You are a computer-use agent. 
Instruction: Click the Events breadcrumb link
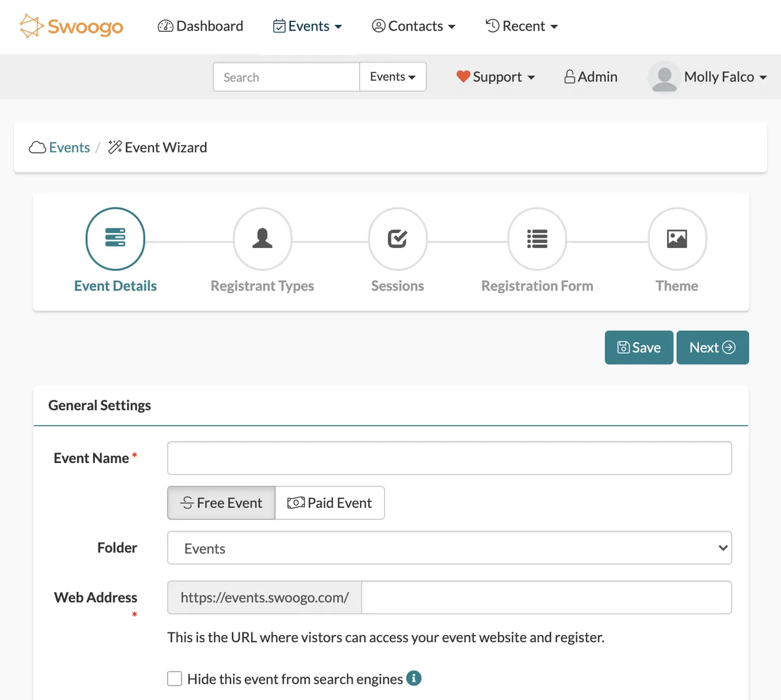69,147
